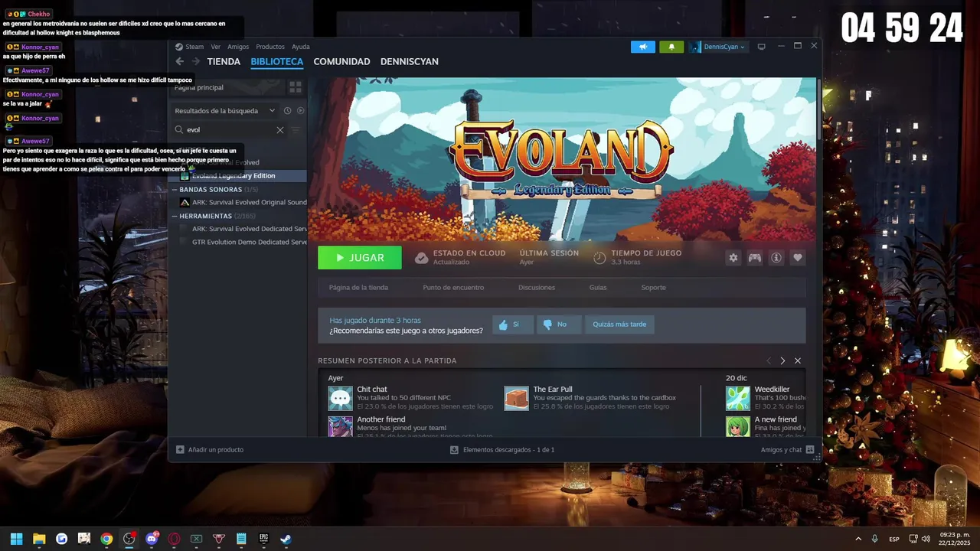
Task: Collapse the BANDAS SONORAS section
Action: coord(175,189)
